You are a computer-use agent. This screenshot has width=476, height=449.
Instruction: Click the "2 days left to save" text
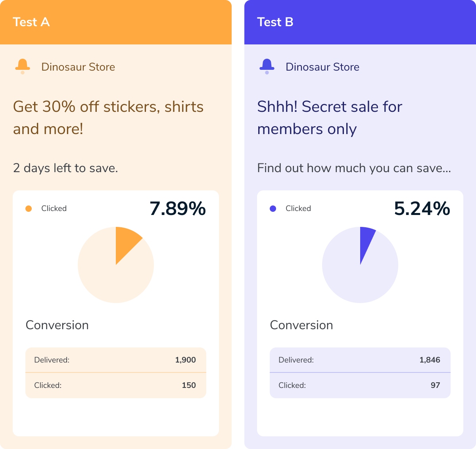point(65,168)
